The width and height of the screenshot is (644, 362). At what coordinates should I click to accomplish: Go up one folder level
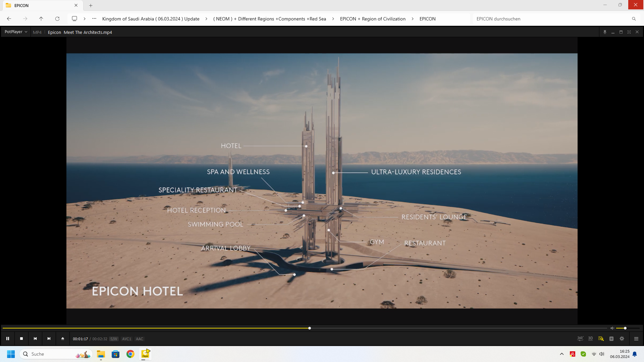coord(41,19)
